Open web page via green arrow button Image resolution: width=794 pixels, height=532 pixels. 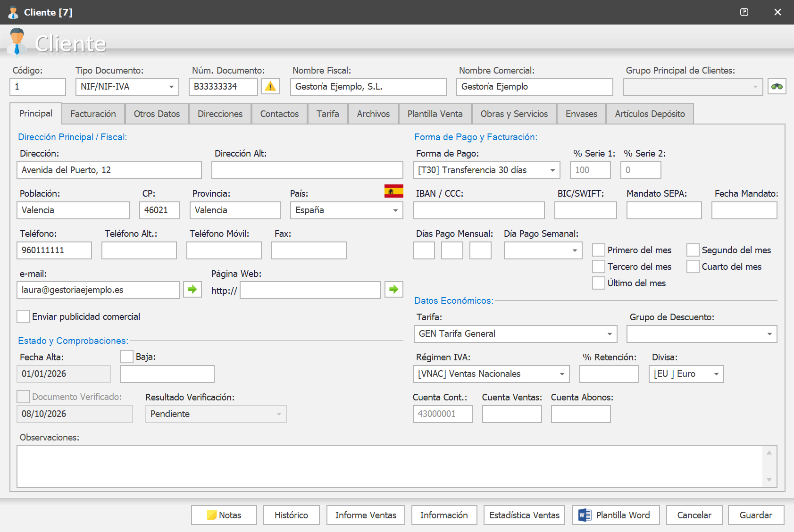point(394,289)
